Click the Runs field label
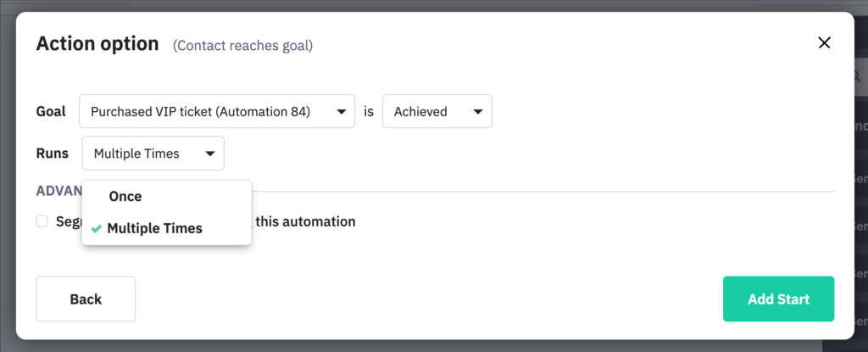This screenshot has width=868, height=352. coord(53,154)
